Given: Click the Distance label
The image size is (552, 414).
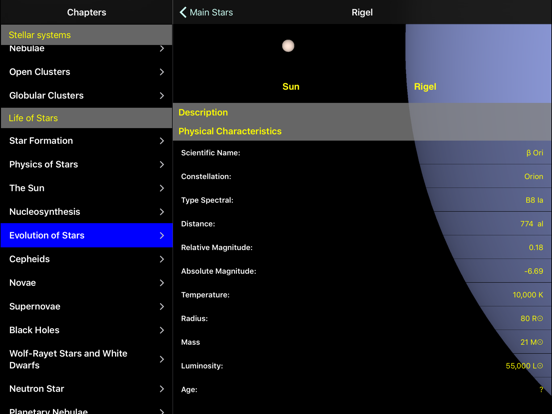Looking at the screenshot, I should pos(198,224).
